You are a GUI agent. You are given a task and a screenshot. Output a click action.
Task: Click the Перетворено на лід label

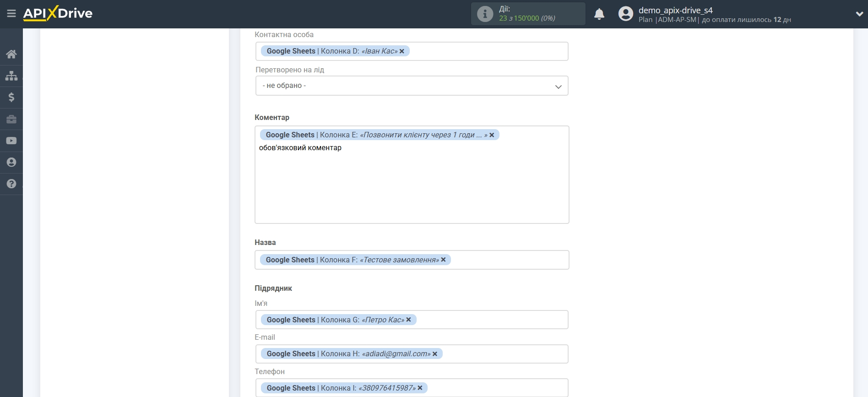(x=290, y=70)
